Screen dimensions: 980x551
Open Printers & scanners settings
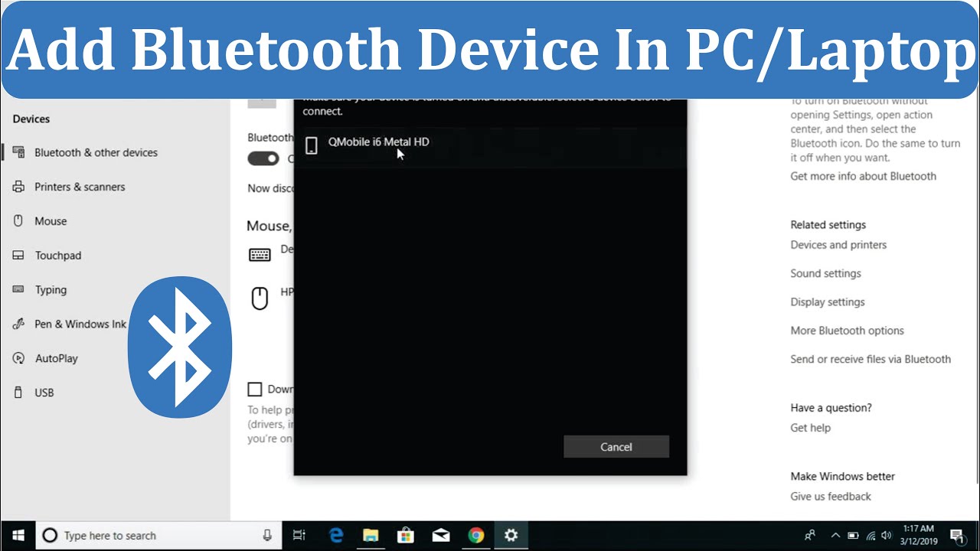80,187
